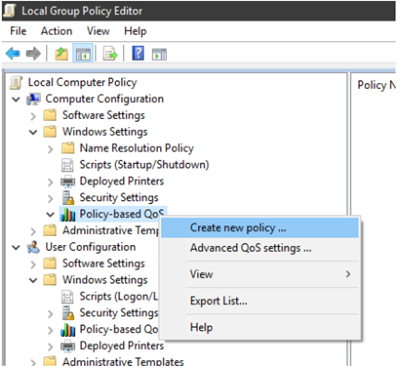Click the title bar Group Policy Editor icon
Image resolution: width=403 pixels, height=378 pixels.
click(10, 11)
